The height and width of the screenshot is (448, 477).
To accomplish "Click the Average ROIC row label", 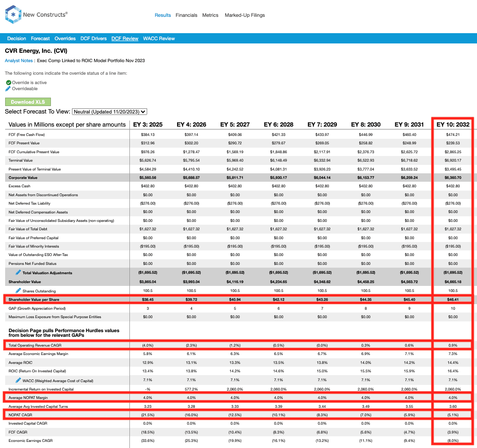I will click(x=21, y=363).
